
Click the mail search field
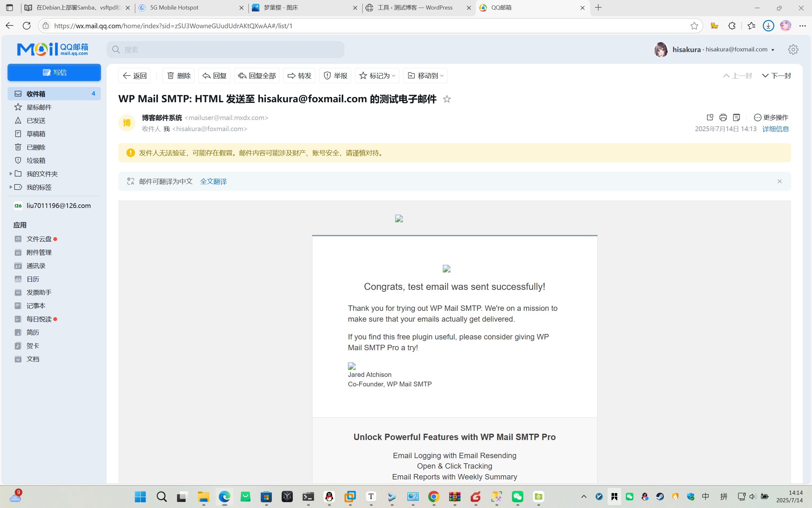coord(226,50)
